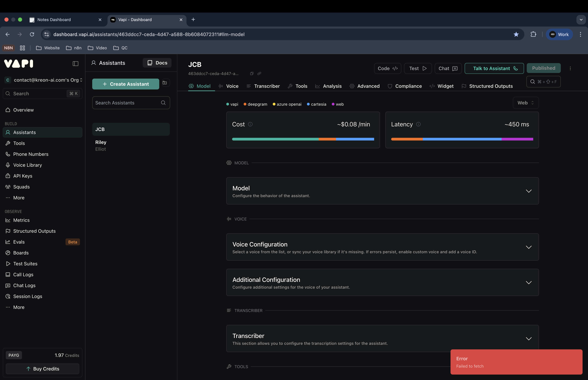The width and height of the screenshot is (588, 380).
Task: Bookmark star icon in address bar
Action: coord(516,34)
